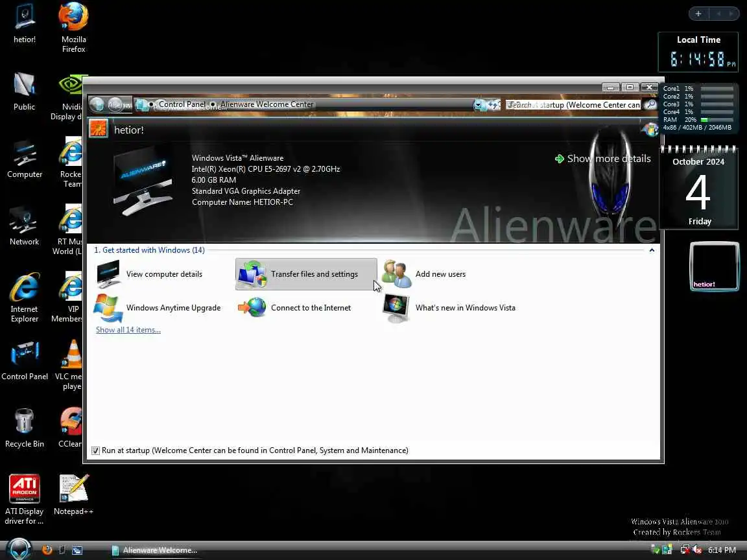The image size is (747, 560).
Task: Click Switch between windows quick launch icon
Action: pos(77,550)
